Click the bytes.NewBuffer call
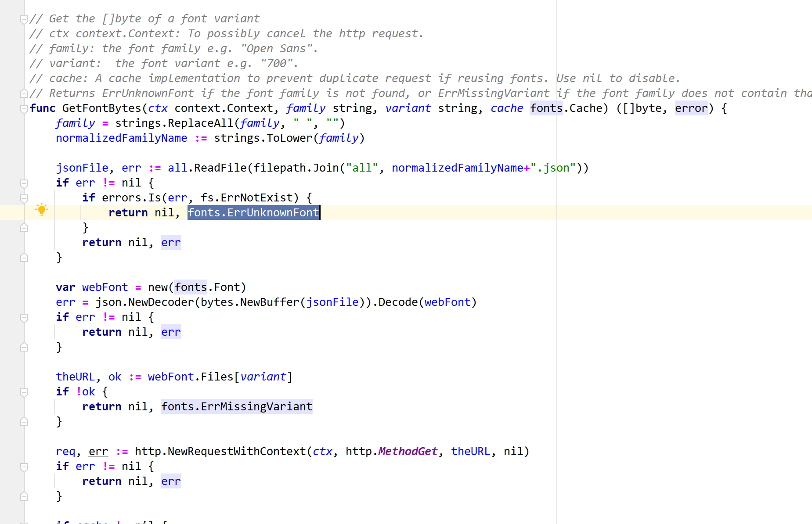This screenshot has height=524, width=812. coord(250,302)
